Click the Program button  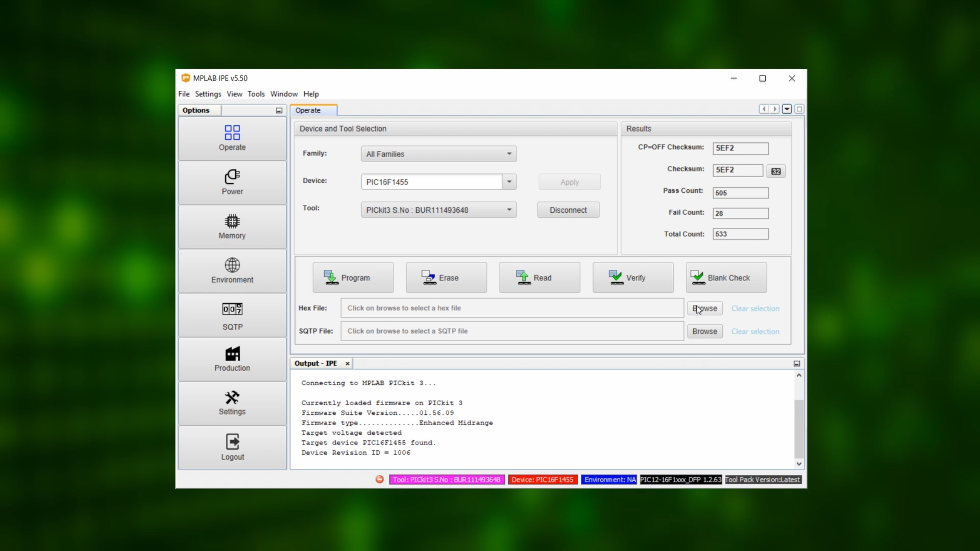(353, 278)
